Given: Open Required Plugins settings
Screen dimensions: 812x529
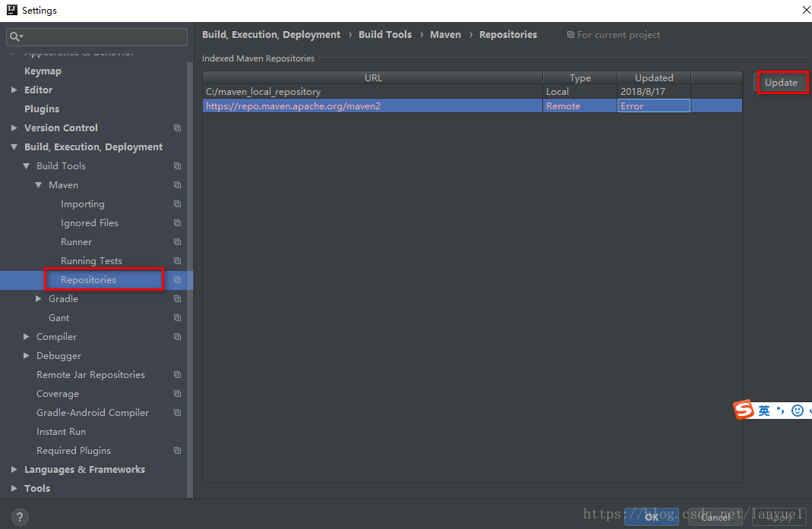Looking at the screenshot, I should (74, 451).
